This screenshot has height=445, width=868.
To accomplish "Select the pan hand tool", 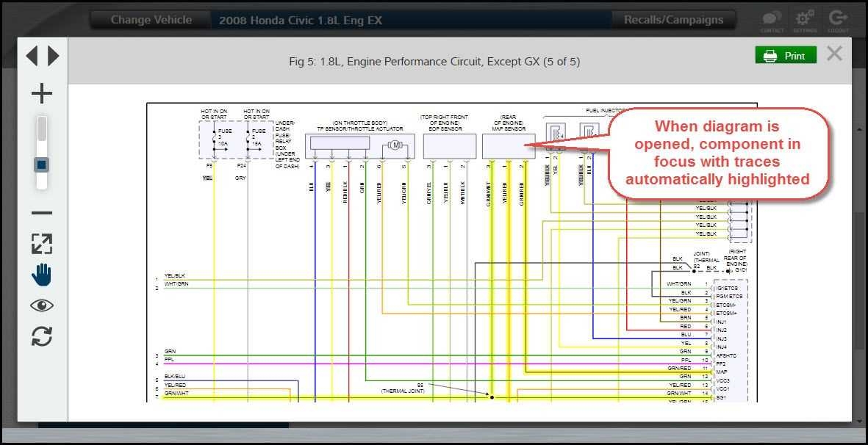I will pos(42,275).
